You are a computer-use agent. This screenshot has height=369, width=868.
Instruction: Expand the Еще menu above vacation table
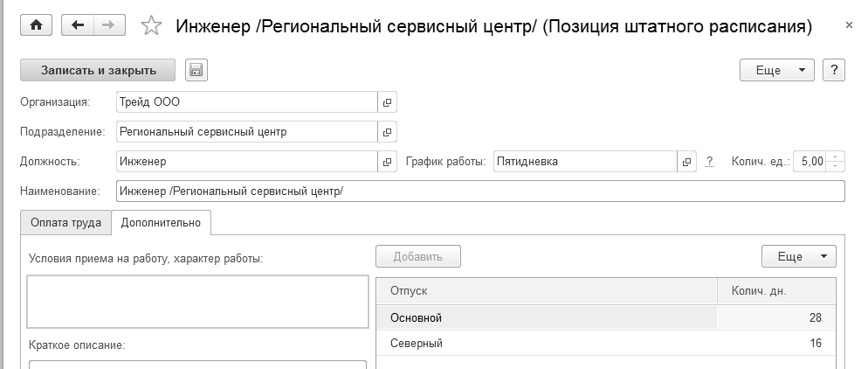[798, 256]
